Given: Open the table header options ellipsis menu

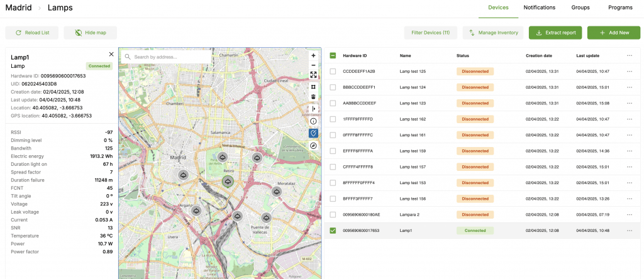Looking at the screenshot, I should click(629, 56).
